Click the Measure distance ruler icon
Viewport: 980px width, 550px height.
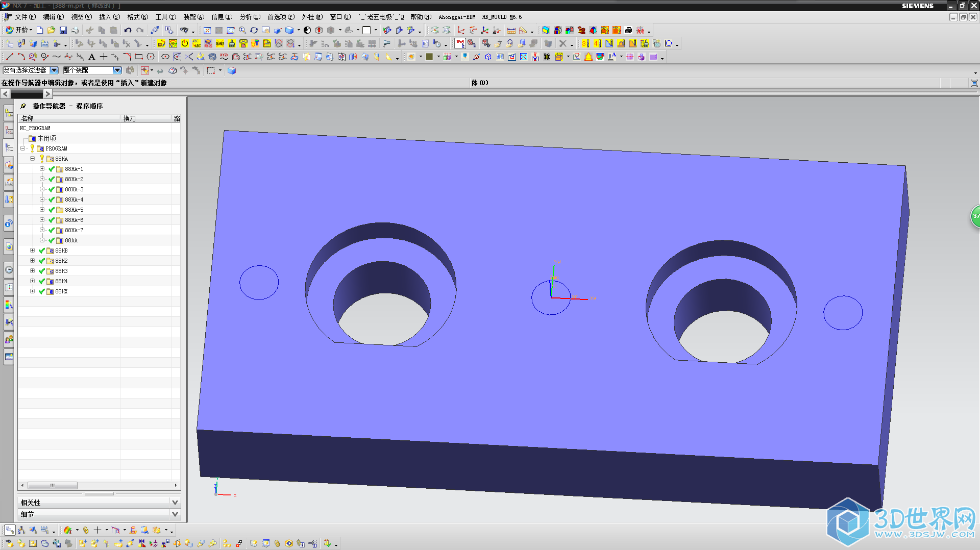click(x=511, y=30)
